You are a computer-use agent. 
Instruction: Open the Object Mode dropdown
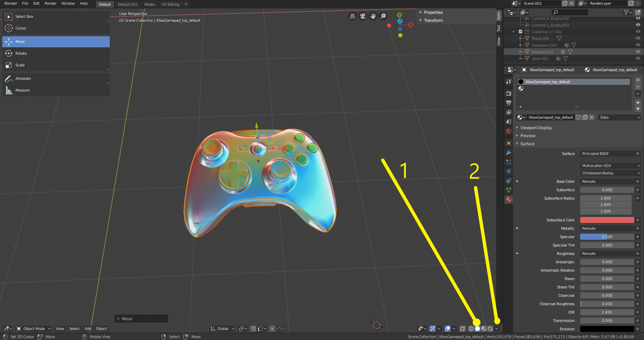click(x=34, y=329)
